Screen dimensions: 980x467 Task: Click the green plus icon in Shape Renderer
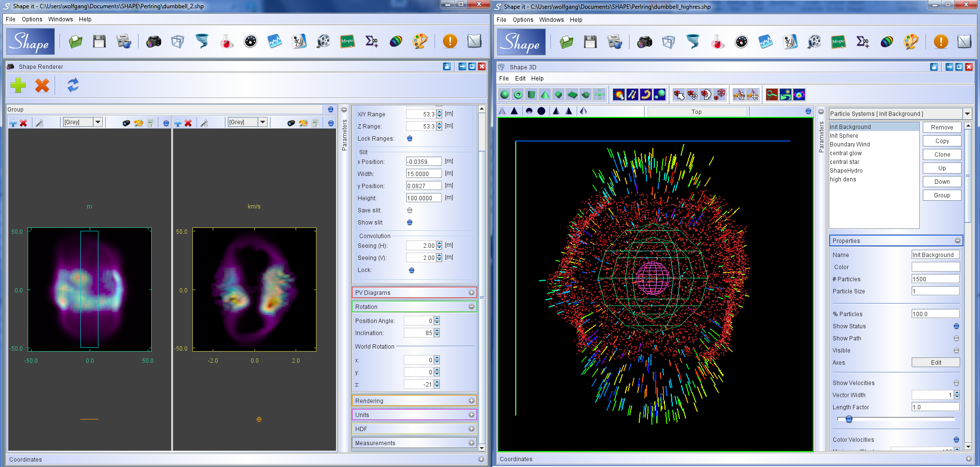[18, 85]
